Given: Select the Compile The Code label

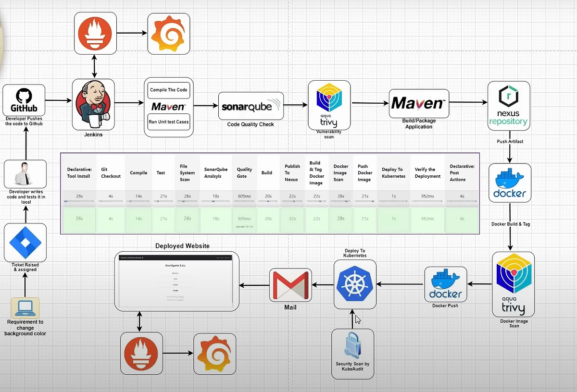Looking at the screenshot, I should [x=168, y=89].
